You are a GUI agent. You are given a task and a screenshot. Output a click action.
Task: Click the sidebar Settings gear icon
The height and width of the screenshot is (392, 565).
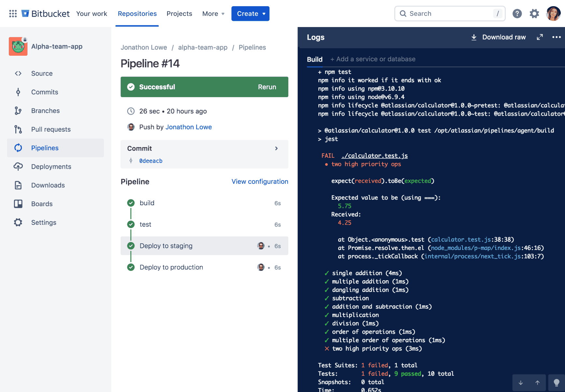tap(18, 222)
